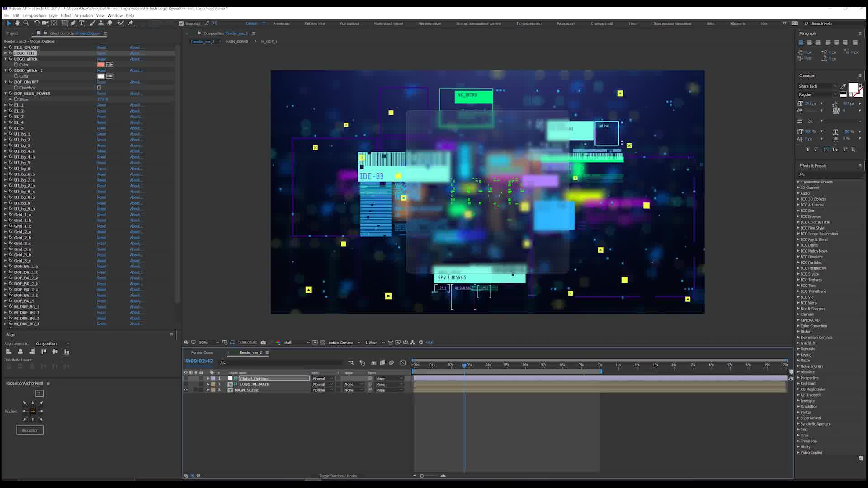Collapse the DOF_BLUR_POWER effect

5,94
